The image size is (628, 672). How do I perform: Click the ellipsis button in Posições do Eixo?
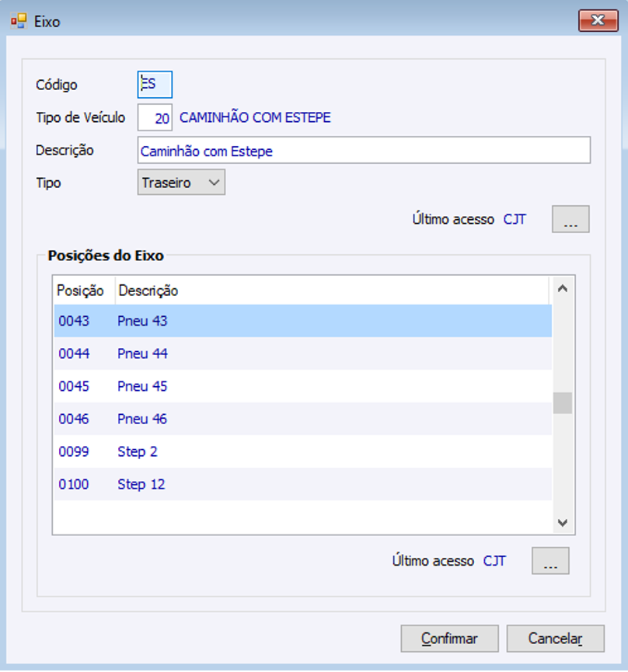pos(550,561)
